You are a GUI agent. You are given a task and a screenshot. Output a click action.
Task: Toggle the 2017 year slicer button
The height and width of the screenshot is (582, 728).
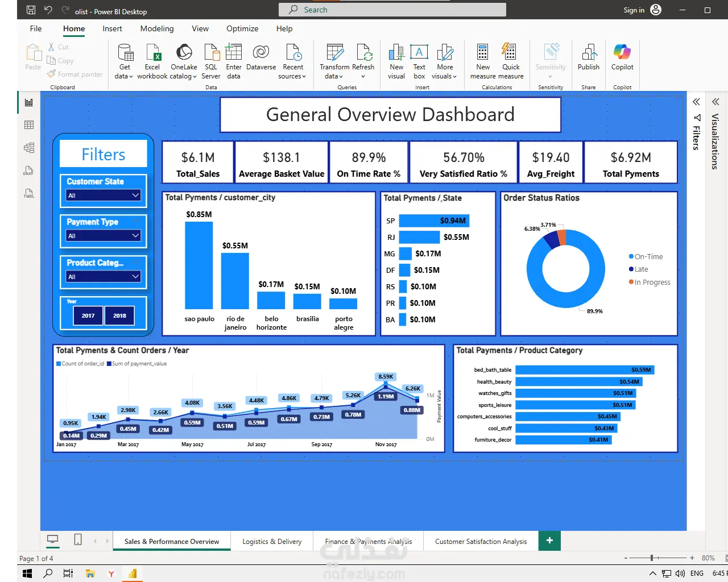(88, 315)
